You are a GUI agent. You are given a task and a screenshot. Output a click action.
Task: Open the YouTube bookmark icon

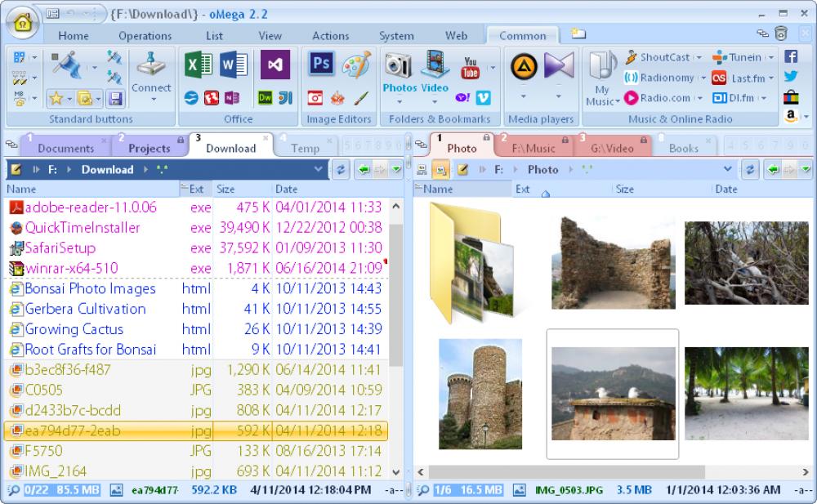pos(471,68)
